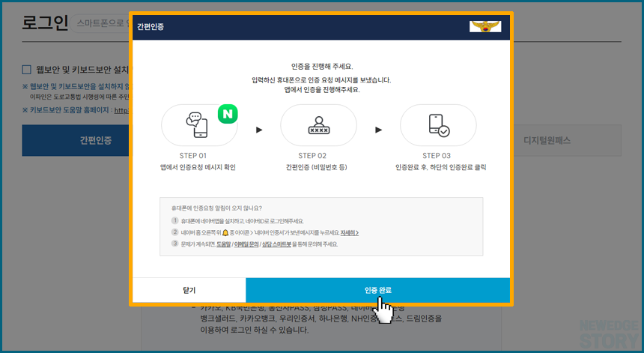Close the dialog with 닫기 button
Viewport: 644px width, 353px height.
[189, 290]
